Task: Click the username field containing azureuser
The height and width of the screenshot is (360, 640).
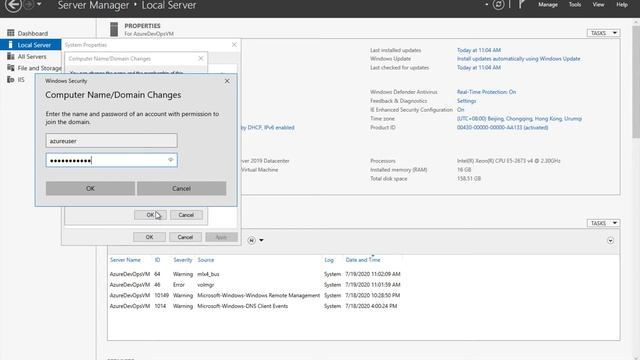Action: [111, 141]
